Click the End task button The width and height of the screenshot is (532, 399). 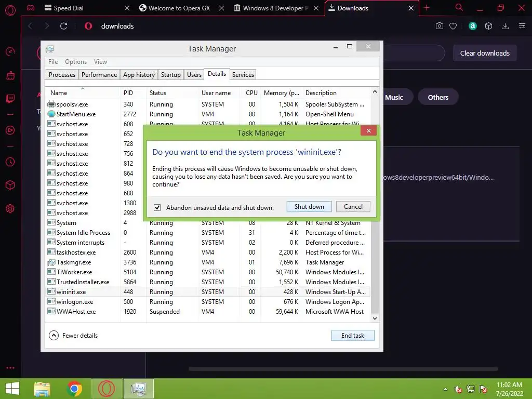pos(353,336)
